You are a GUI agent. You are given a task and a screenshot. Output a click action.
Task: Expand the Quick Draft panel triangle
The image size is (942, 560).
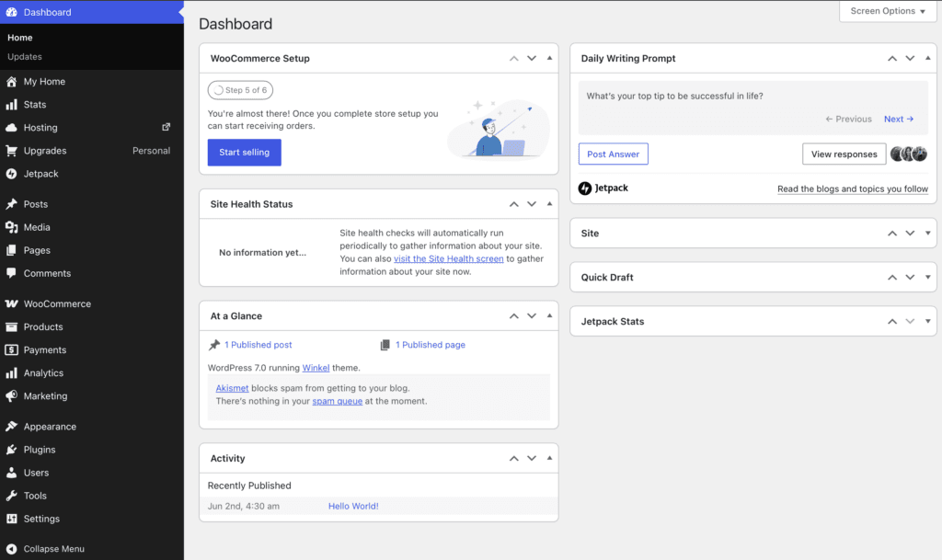pyautogui.click(x=927, y=278)
